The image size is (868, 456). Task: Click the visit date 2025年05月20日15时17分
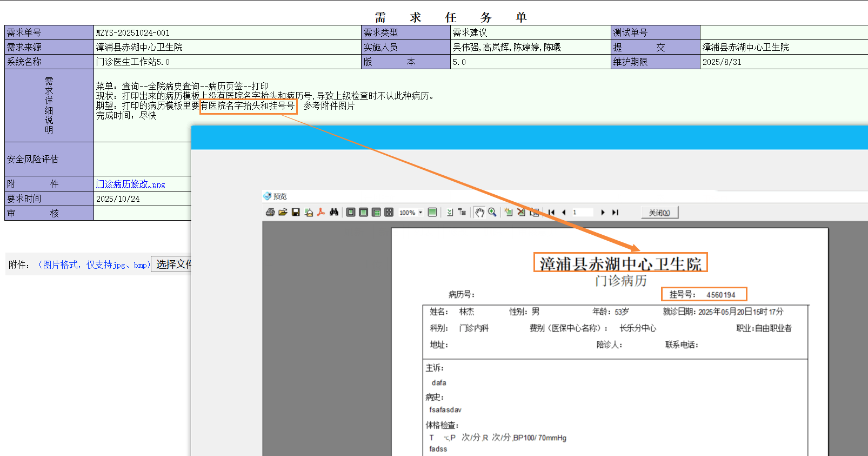click(740, 312)
